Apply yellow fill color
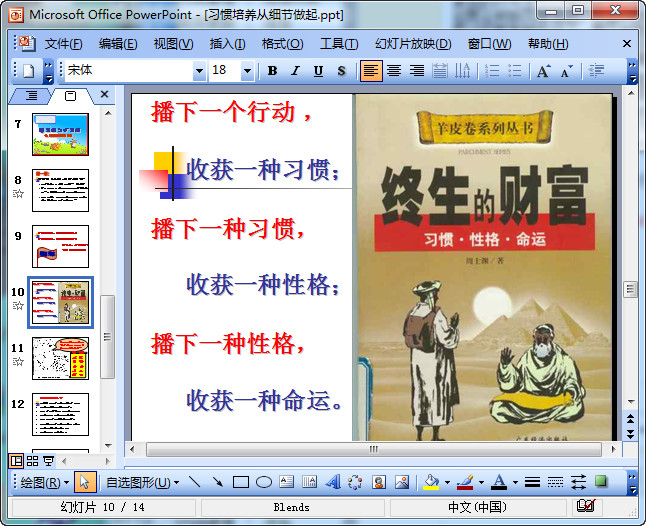The width and height of the screenshot is (646, 526). click(431, 482)
